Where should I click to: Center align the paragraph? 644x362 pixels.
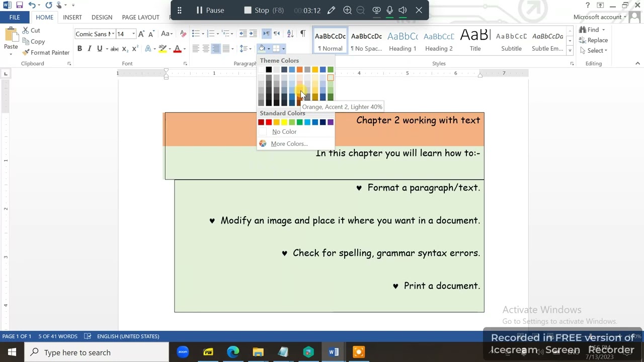click(x=206, y=49)
